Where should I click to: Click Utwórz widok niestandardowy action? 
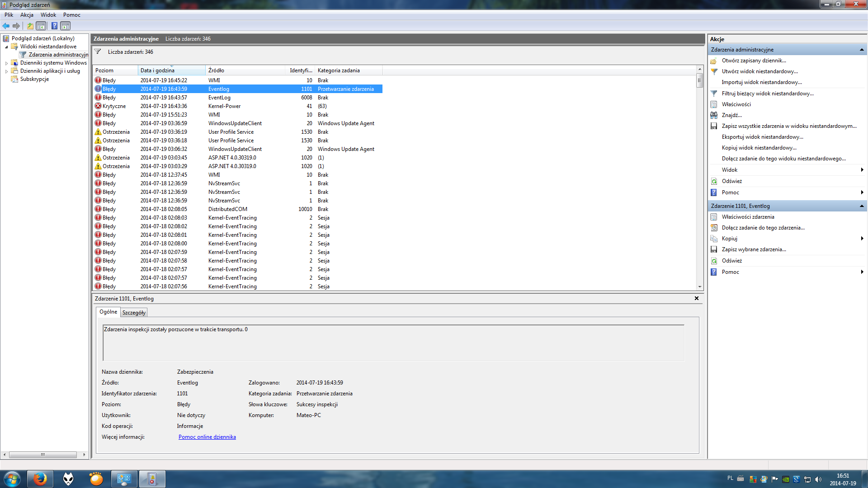(759, 71)
